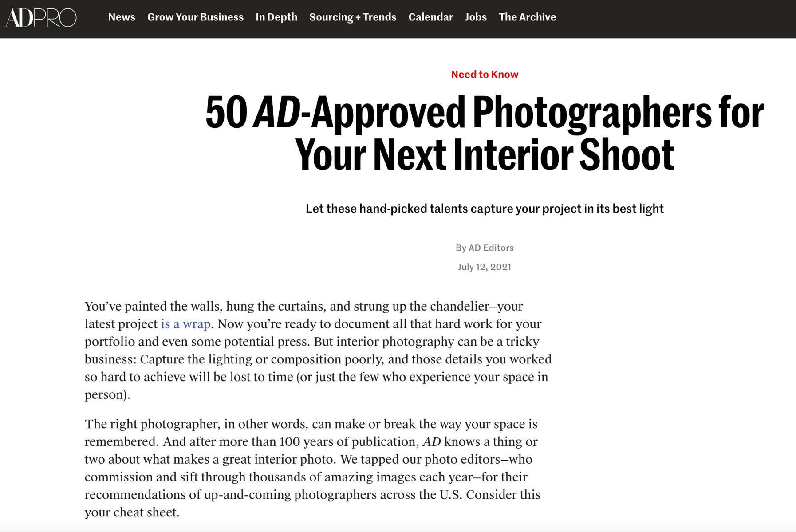Follow the 'is a wrap' hyperlink
796x532 pixels.
[185, 324]
